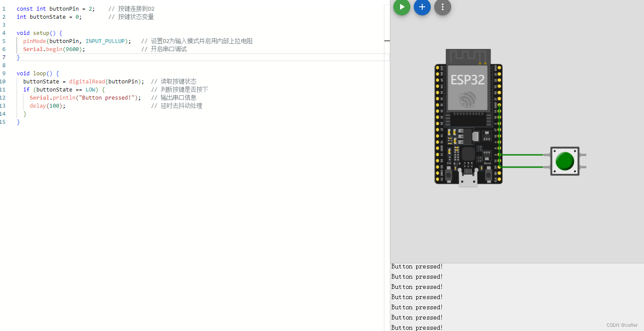Viewport: 644px width, 331px height.
Task: Click the 'Serial.begin(9600);' statement
Action: click(54, 49)
